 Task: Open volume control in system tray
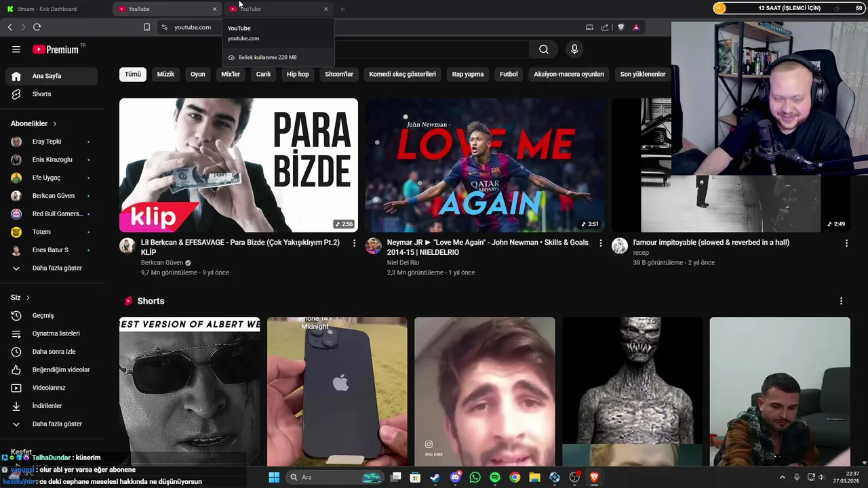[x=821, y=477]
